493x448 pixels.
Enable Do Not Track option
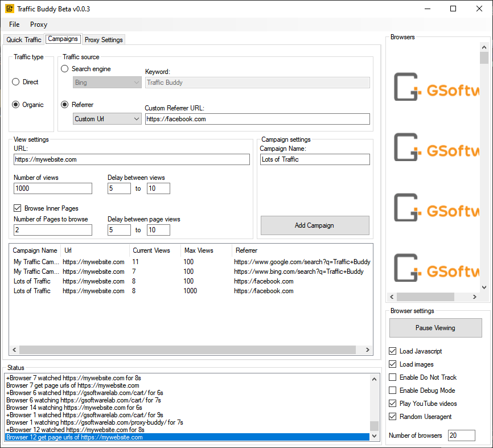point(393,377)
